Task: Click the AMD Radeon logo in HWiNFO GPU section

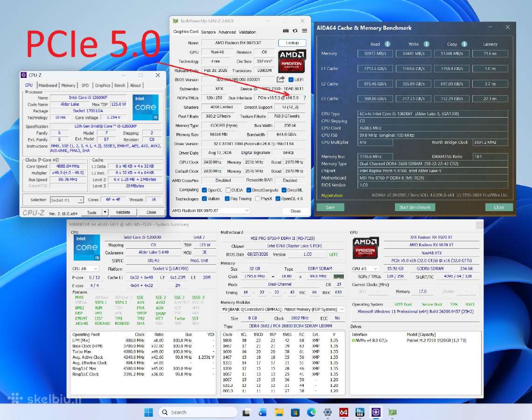Action: point(366,247)
